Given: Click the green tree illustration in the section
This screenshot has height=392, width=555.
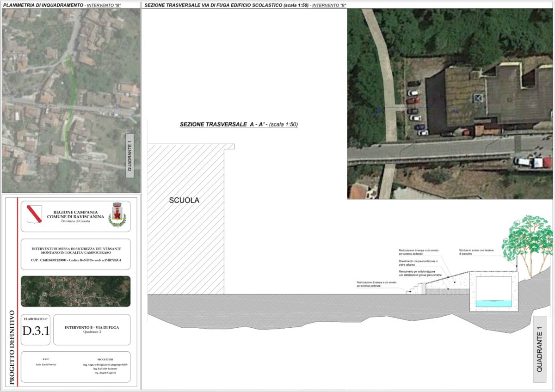Looking at the screenshot, I should pos(527,240).
